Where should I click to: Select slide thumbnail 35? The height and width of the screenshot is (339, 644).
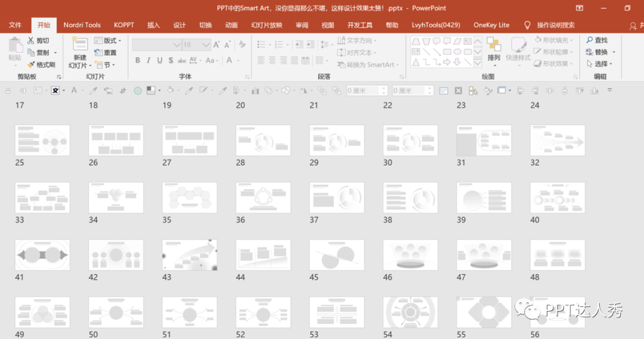[190, 198]
